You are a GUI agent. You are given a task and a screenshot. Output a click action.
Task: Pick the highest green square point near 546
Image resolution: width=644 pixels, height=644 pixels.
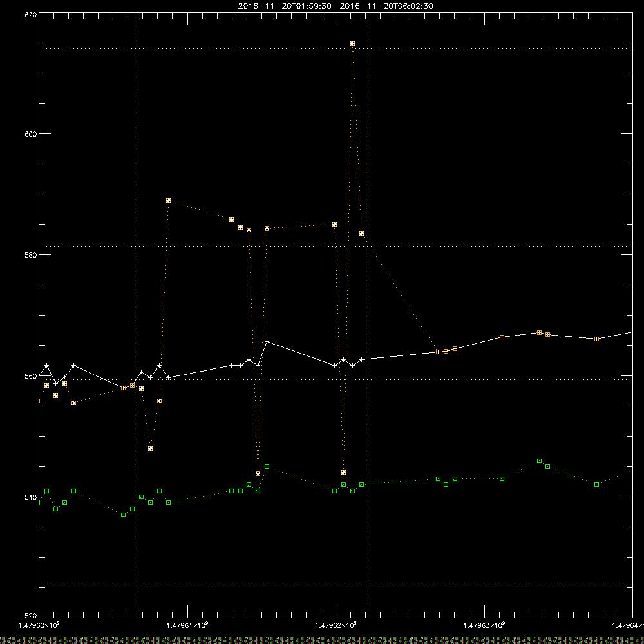[x=539, y=461]
